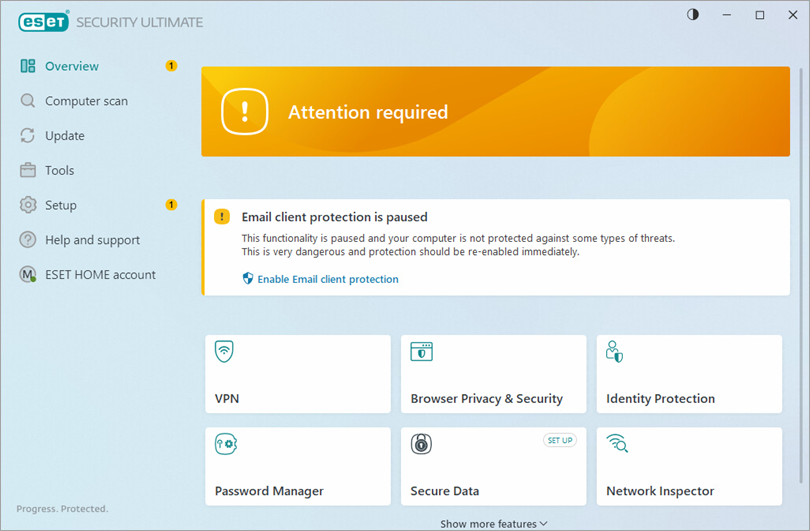Click the Password Manager icon

click(x=226, y=444)
